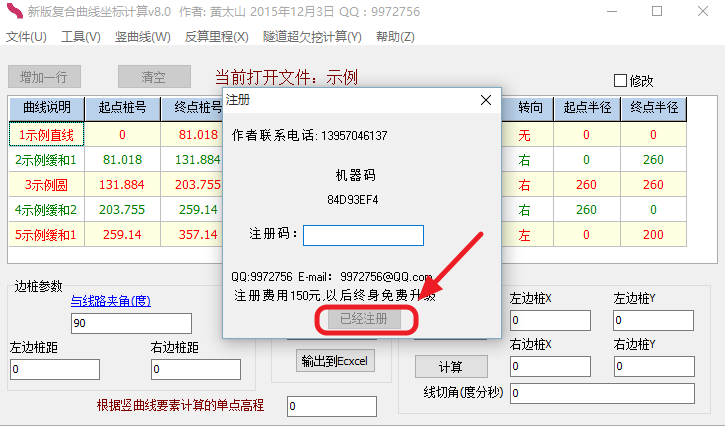Click the 左边桩X input field
Image resolution: width=725 pixels, height=426 pixels.
[x=550, y=321]
